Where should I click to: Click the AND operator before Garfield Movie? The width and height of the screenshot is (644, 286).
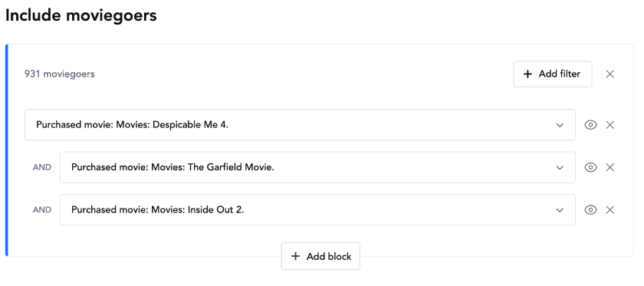(x=42, y=167)
